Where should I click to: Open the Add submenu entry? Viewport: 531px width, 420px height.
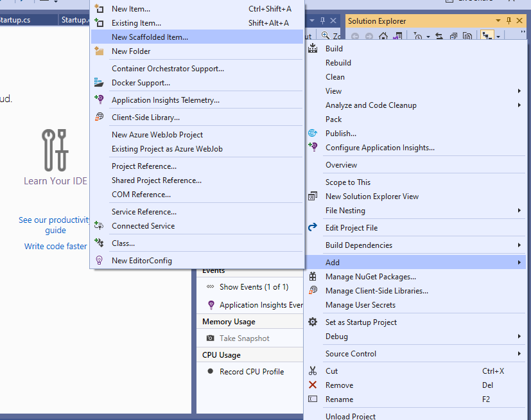click(x=415, y=262)
